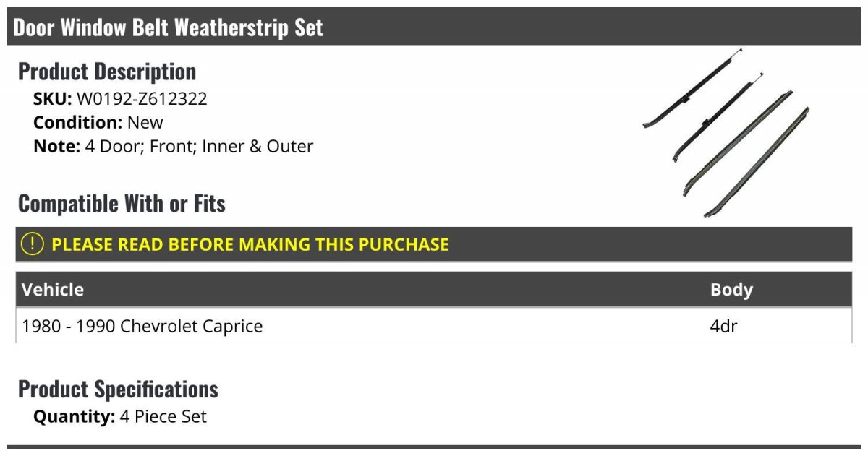The width and height of the screenshot is (868, 456).
Task: Click the Vehicle column header
Action: [x=53, y=289]
